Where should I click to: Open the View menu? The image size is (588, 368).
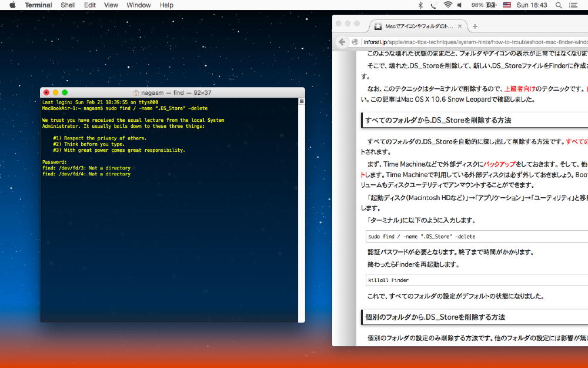click(x=111, y=5)
